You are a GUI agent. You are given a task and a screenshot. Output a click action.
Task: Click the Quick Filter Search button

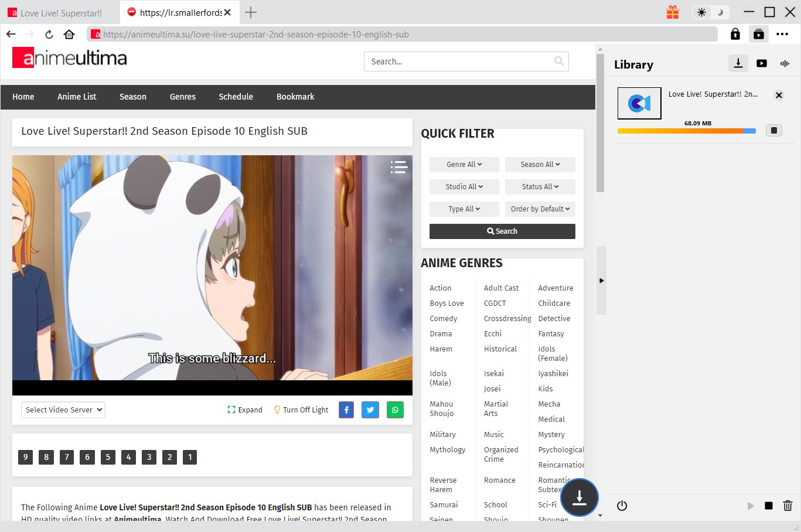pyautogui.click(x=502, y=231)
